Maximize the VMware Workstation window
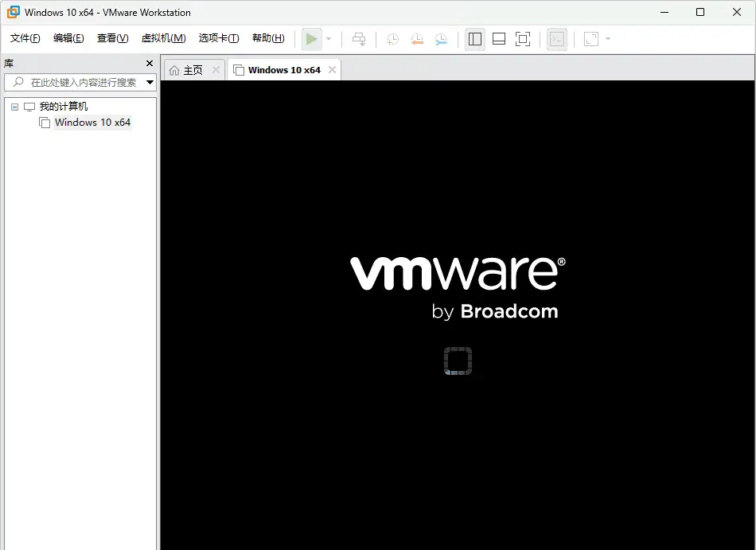This screenshot has width=756, height=550. click(700, 12)
